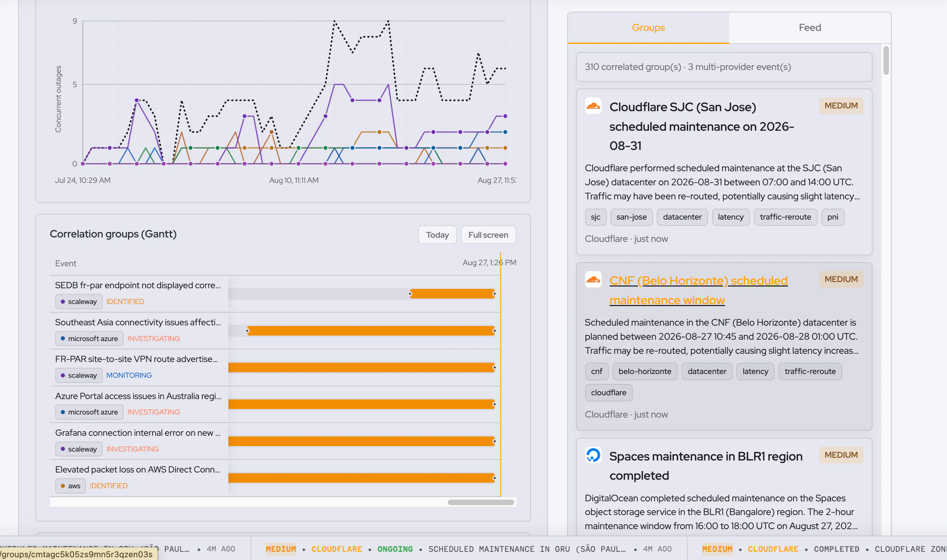Open Spaces maintenance in BLR1 region title
This screenshot has width=947, height=560.
(705, 466)
